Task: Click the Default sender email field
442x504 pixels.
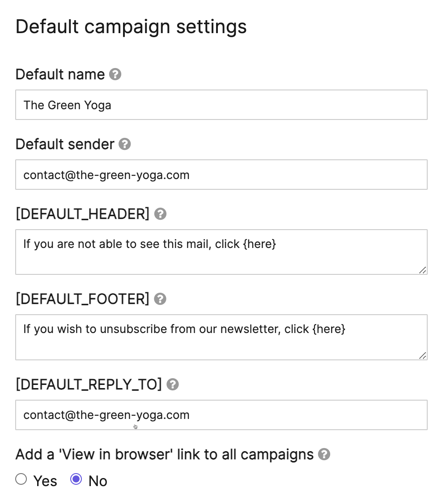Action: point(221,175)
